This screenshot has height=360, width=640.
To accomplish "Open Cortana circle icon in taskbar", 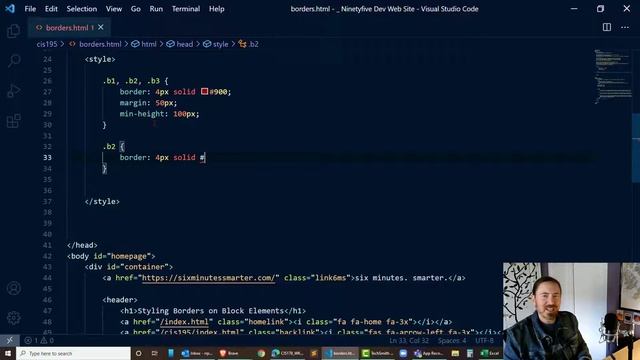I will coord(138,353).
